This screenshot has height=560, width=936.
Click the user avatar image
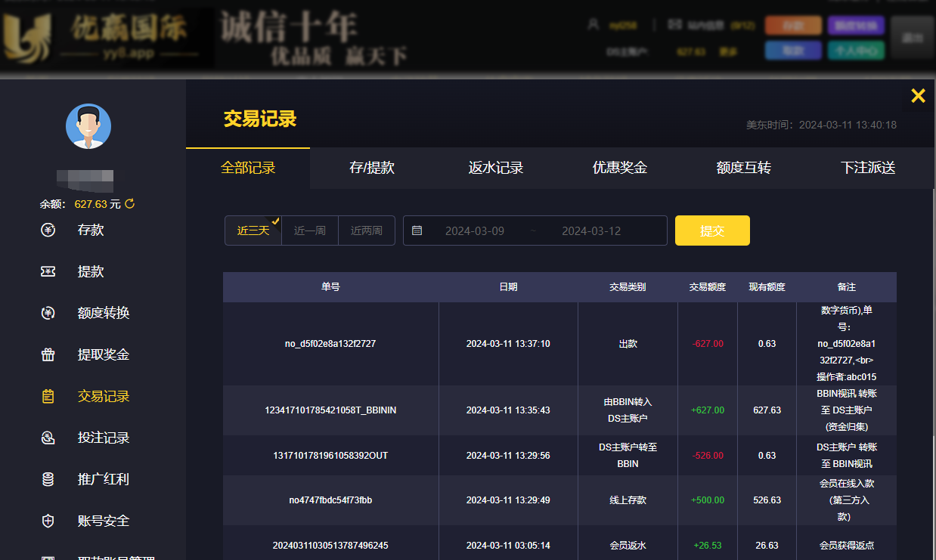(x=88, y=126)
